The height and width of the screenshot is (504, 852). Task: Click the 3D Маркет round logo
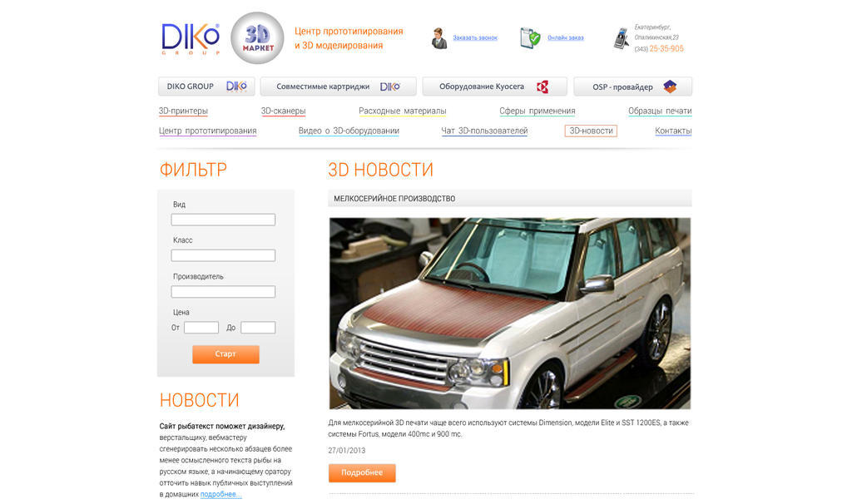(x=258, y=38)
